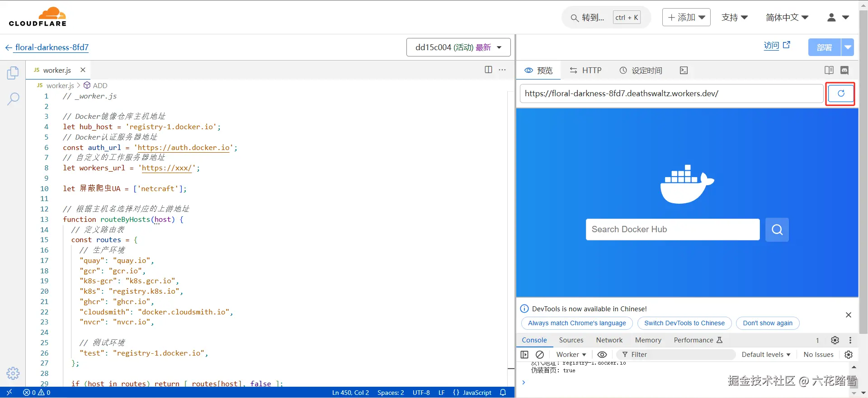Open the Default levels dropdown
The height and width of the screenshot is (398, 868).
(766, 355)
